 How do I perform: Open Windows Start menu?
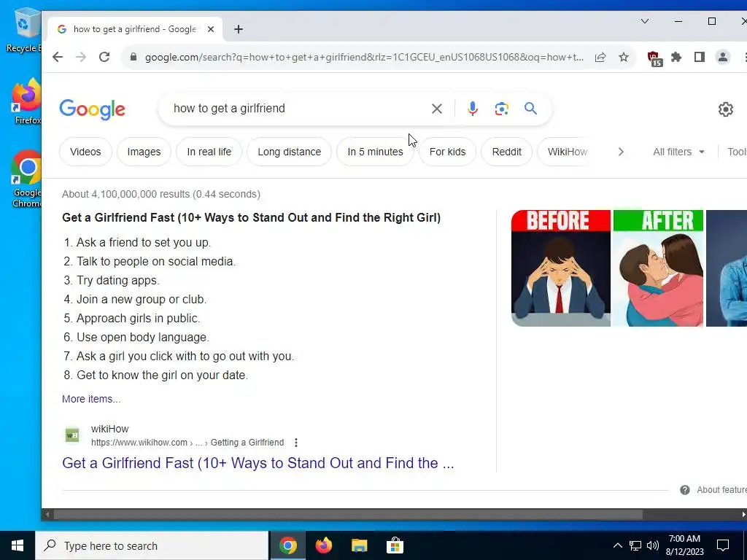18,545
